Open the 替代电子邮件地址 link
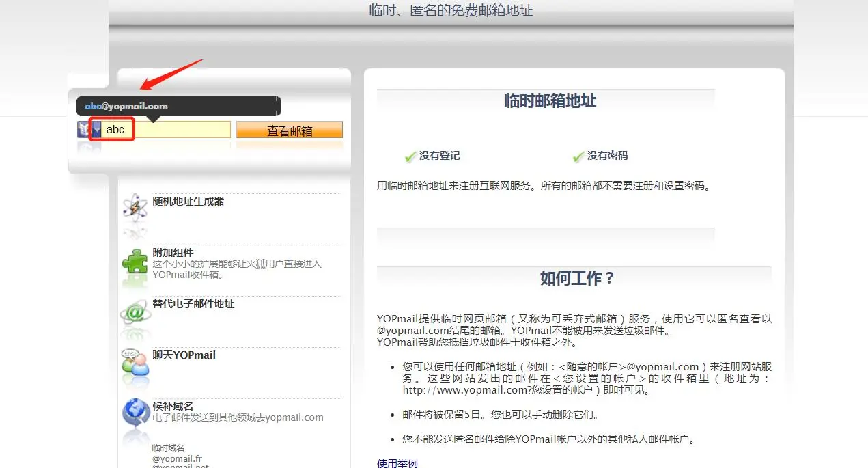 (x=193, y=303)
